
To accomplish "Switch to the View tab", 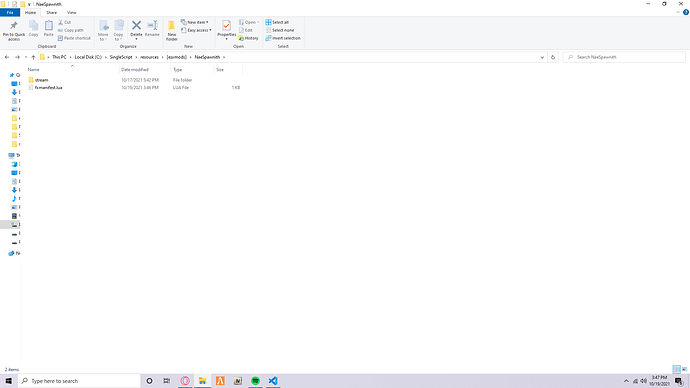I will [71, 12].
